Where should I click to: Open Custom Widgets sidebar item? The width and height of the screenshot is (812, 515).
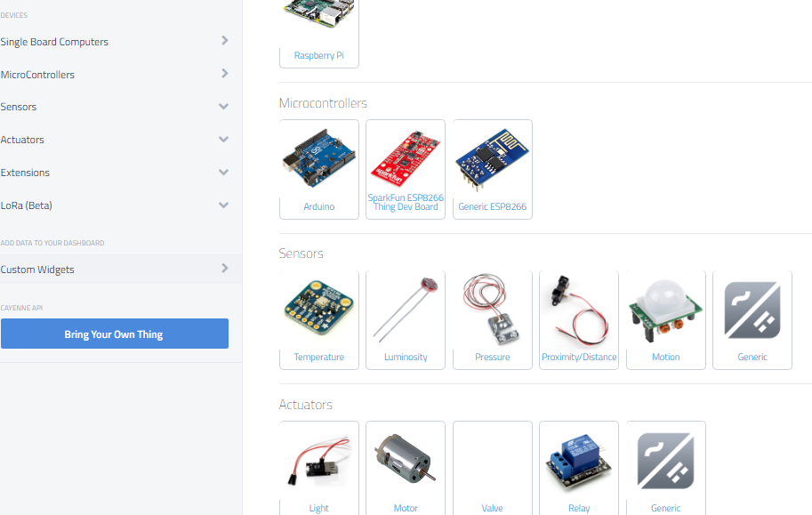pos(37,270)
